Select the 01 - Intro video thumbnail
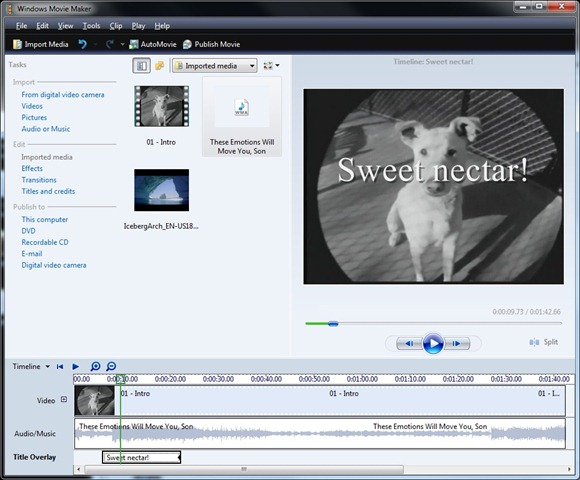 [161, 107]
